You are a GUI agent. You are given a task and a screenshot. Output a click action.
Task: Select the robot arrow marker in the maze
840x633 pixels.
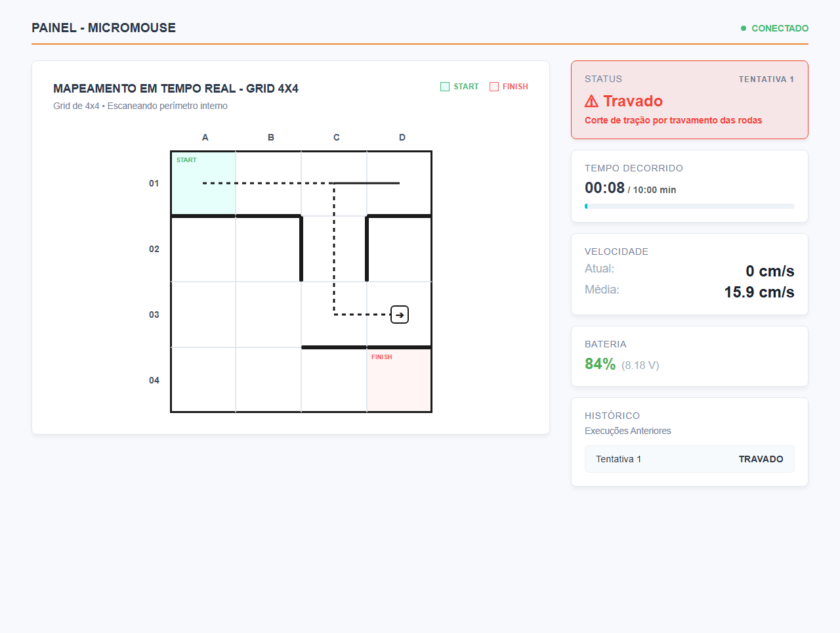[x=400, y=315]
